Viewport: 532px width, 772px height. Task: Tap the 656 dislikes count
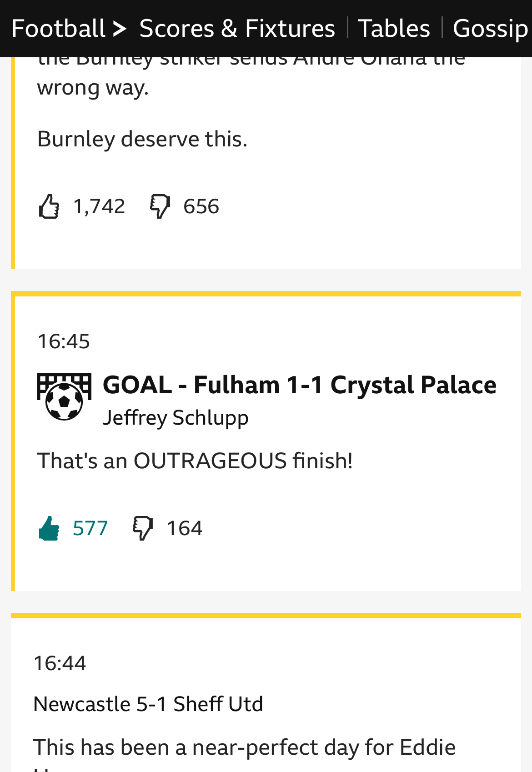(x=201, y=206)
